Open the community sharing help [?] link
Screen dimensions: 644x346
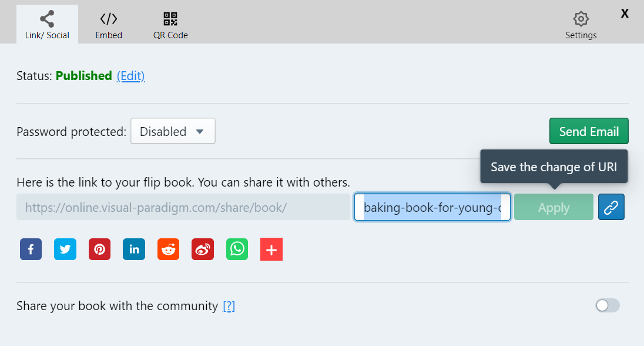coord(229,306)
